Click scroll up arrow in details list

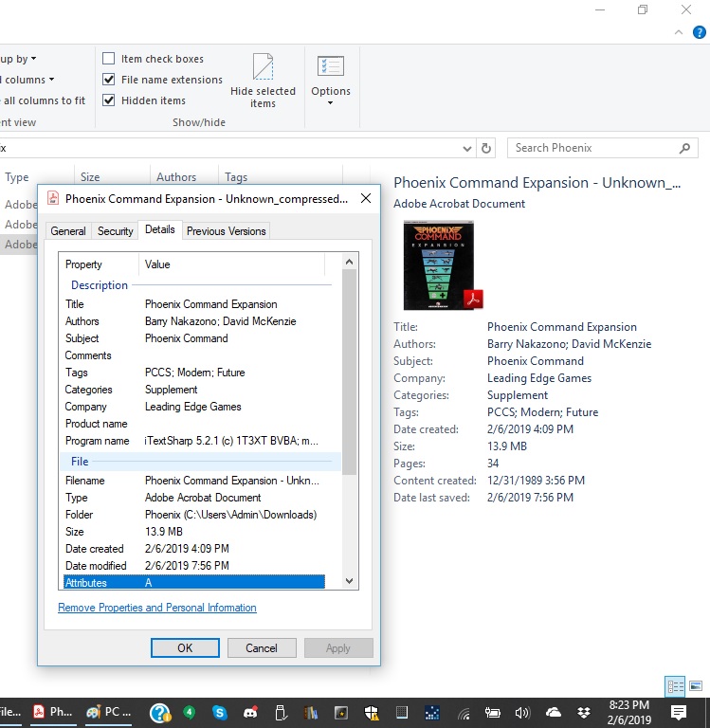(349, 262)
